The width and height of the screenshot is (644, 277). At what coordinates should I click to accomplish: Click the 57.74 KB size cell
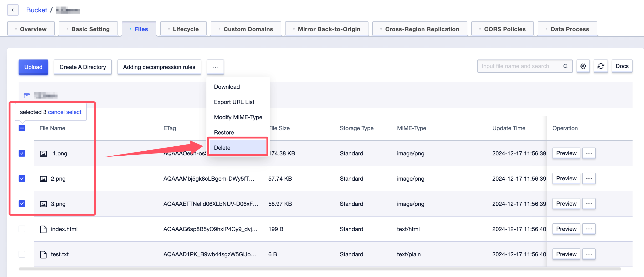(280, 179)
